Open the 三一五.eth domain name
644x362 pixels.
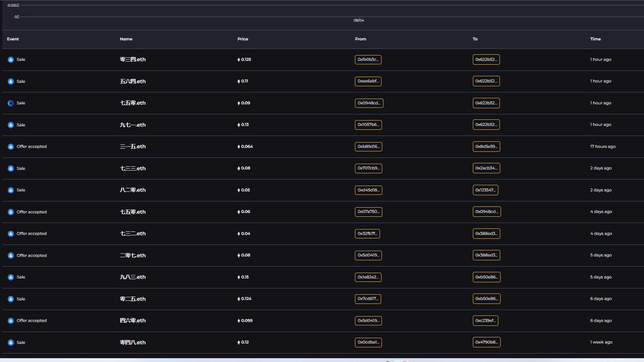(133, 146)
